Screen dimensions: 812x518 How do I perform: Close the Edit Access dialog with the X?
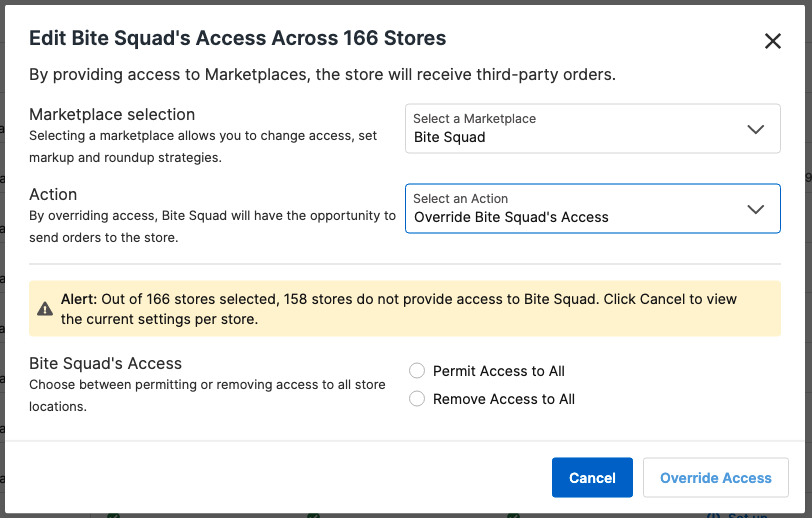tap(772, 41)
